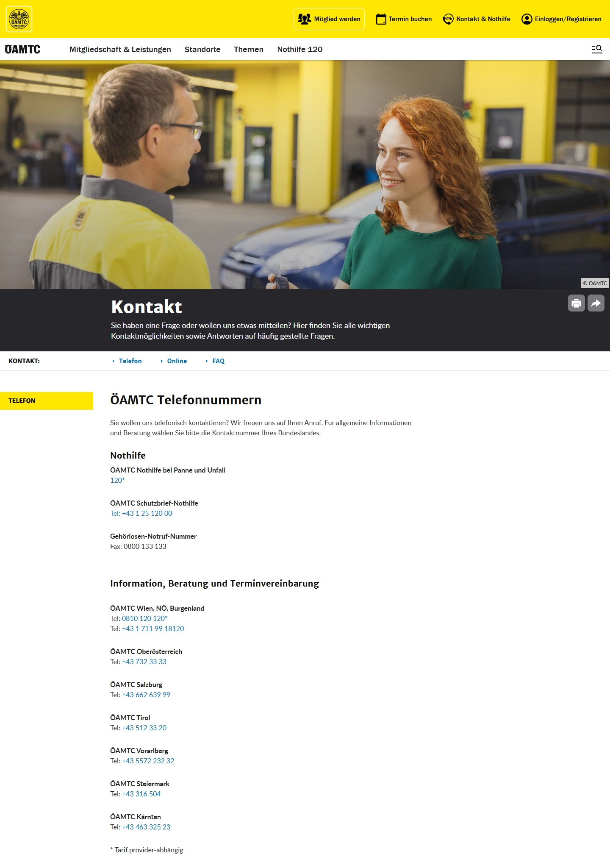Click the ÖAMTC Kärnten label

[136, 817]
